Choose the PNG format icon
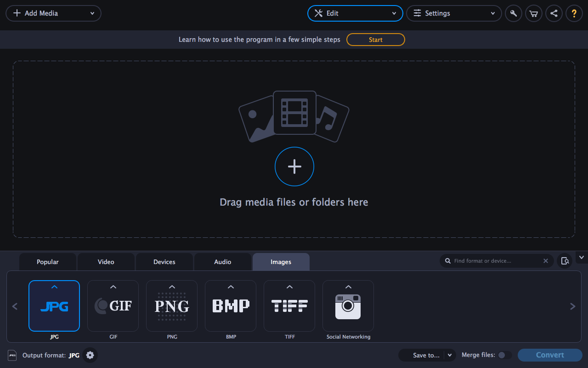Viewport: 588px width, 368px height. pyautogui.click(x=172, y=305)
